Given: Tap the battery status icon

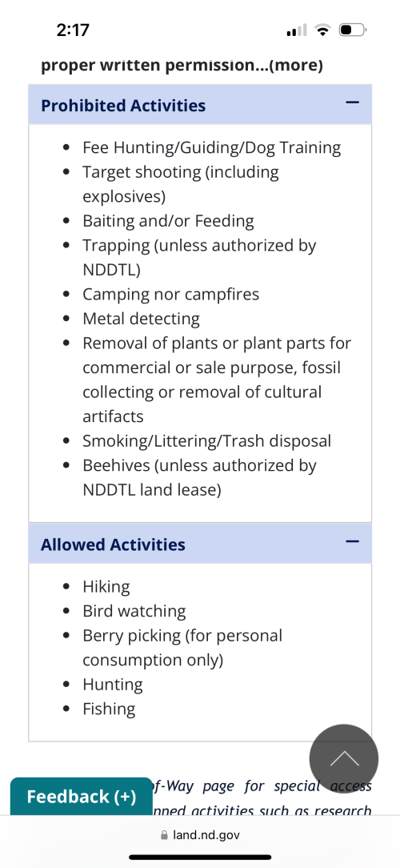Looking at the screenshot, I should 352,30.
